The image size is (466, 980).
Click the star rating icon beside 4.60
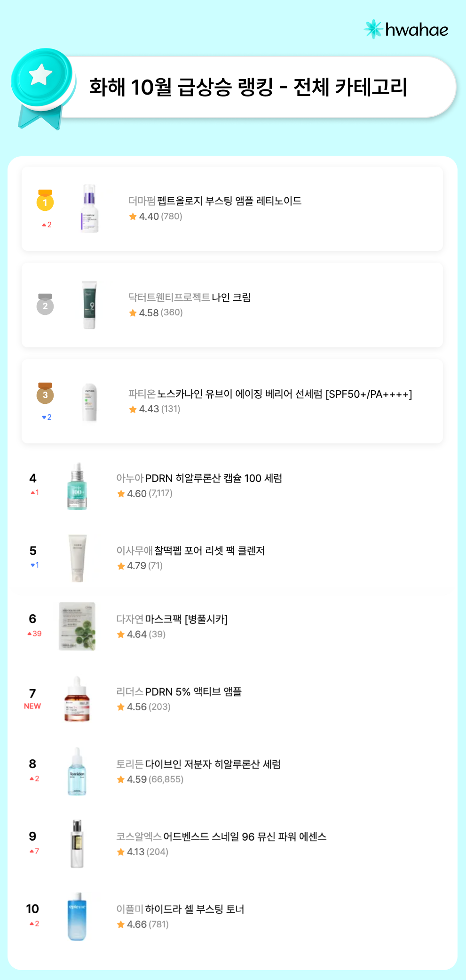pyautogui.click(x=121, y=494)
